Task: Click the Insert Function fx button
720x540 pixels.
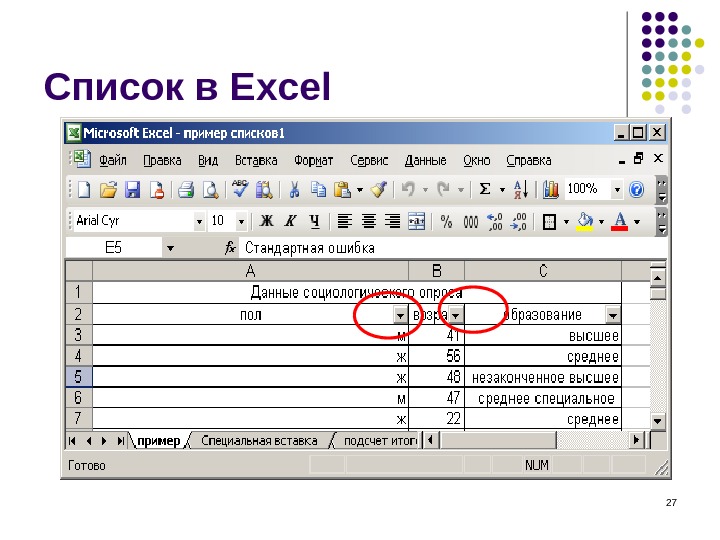Action: click(x=231, y=248)
